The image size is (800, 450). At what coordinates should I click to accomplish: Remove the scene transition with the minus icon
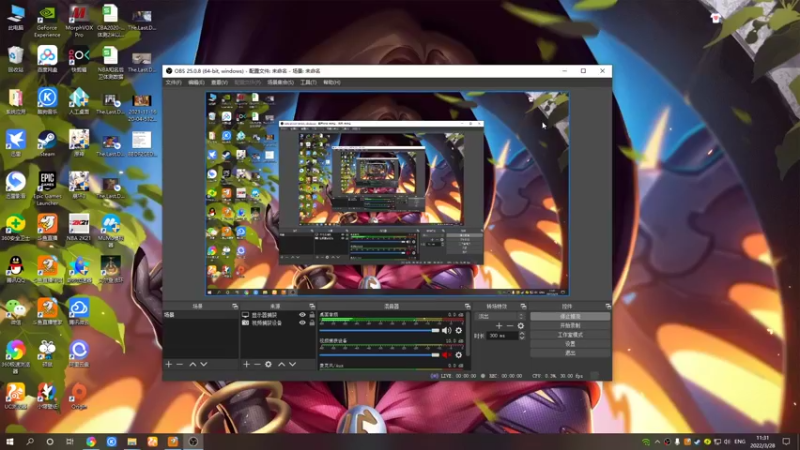510,326
